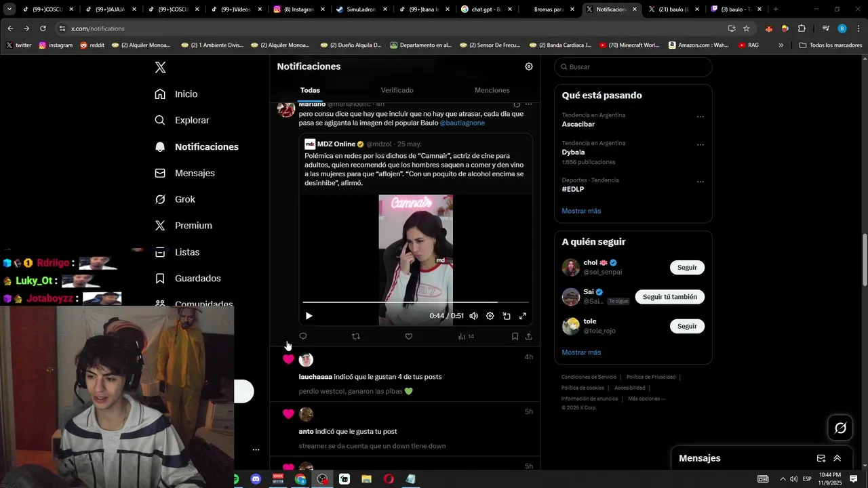Viewport: 868px width, 488px height.
Task: Switch to the Menciones tab
Action: pyautogui.click(x=492, y=90)
